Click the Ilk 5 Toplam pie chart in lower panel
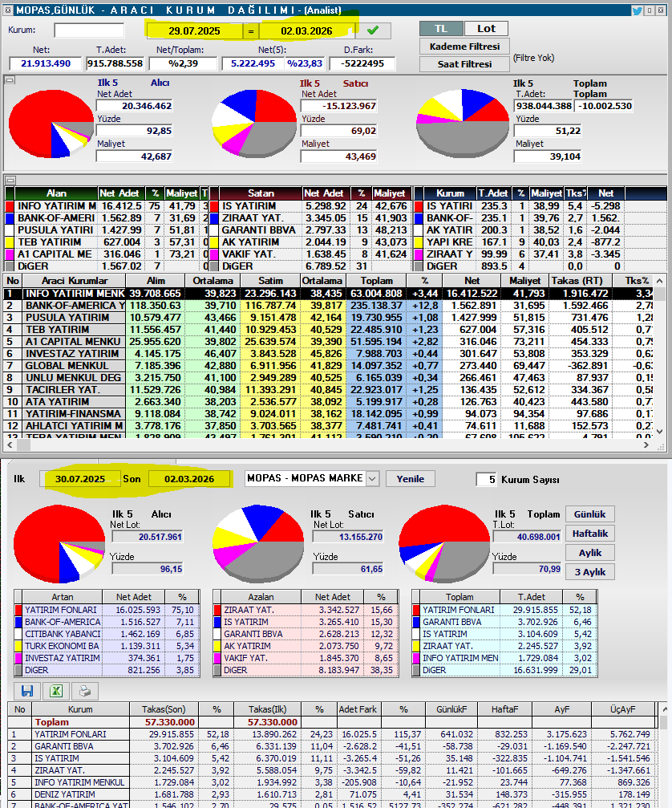The width and height of the screenshot is (672, 808). pos(444,544)
